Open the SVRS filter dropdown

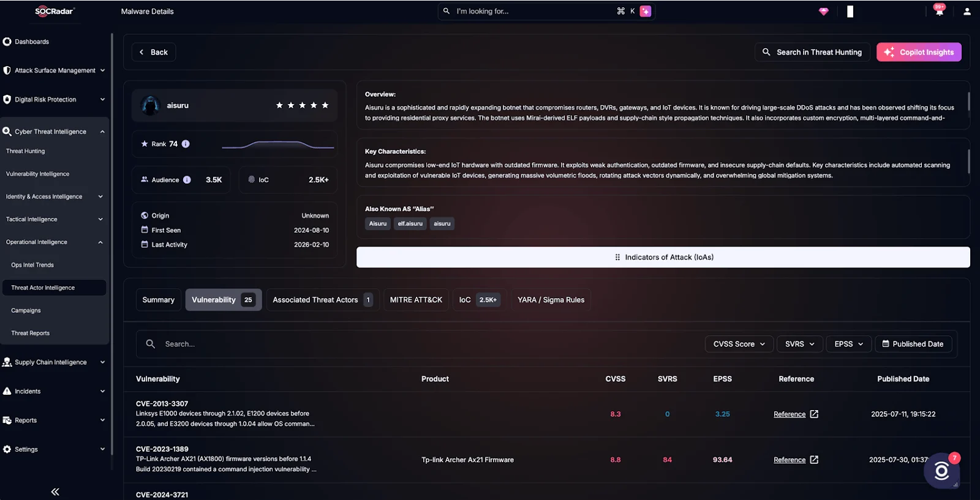[x=800, y=344]
